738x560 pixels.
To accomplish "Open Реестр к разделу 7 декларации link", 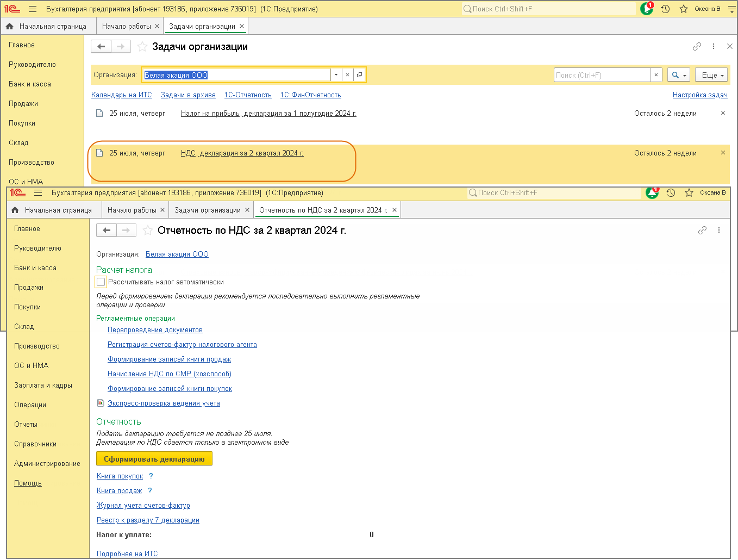I will click(148, 520).
